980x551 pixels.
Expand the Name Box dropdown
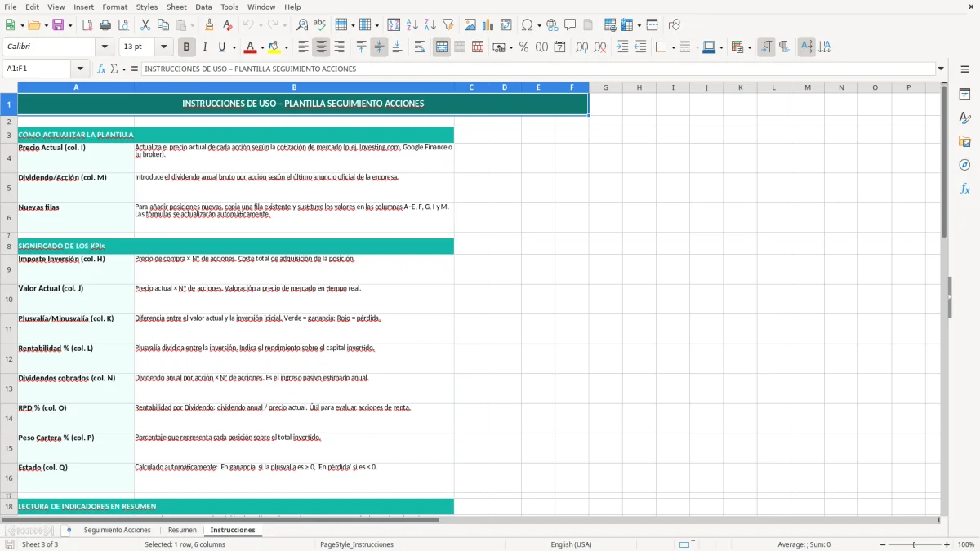click(80, 69)
